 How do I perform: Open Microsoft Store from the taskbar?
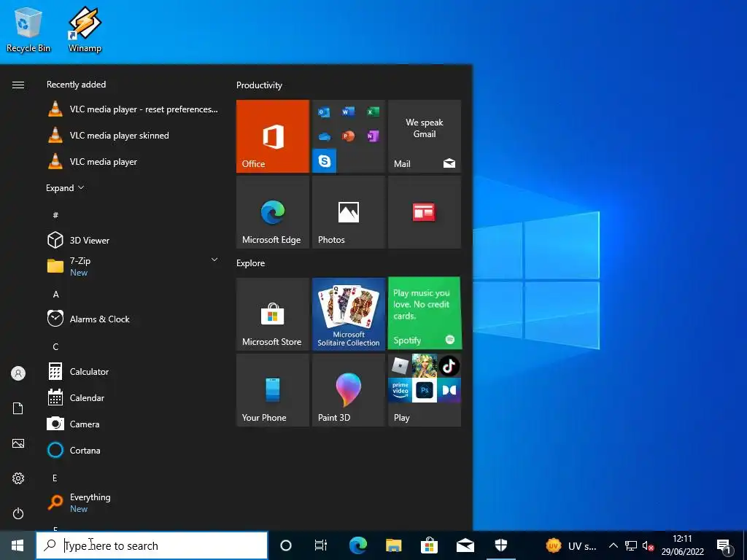coord(429,545)
